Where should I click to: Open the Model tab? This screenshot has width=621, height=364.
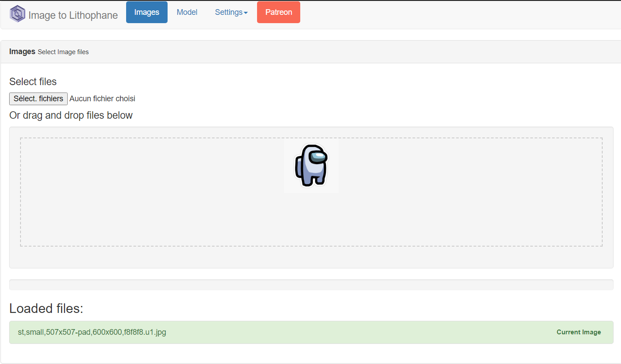[187, 12]
